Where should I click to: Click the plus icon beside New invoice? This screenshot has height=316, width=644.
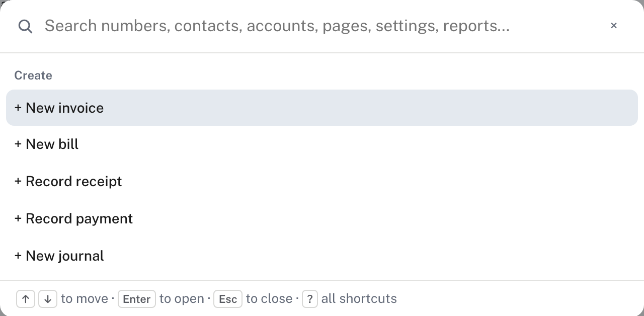click(18, 108)
